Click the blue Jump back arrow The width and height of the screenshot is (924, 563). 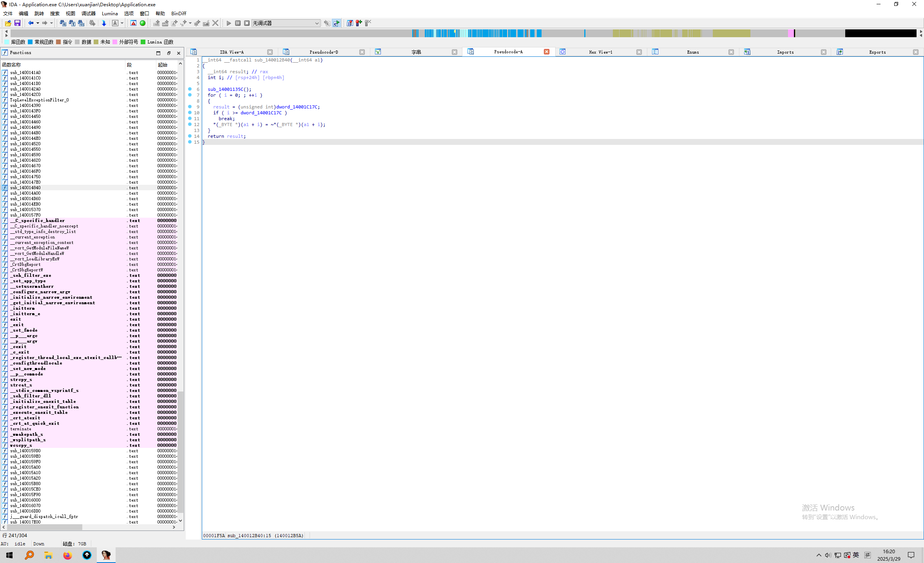[x=31, y=23]
